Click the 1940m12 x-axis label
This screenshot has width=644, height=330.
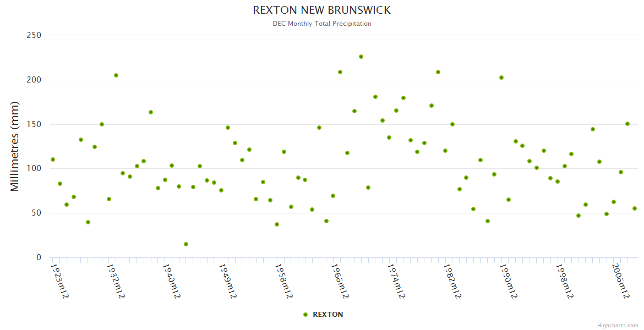pyautogui.click(x=172, y=282)
